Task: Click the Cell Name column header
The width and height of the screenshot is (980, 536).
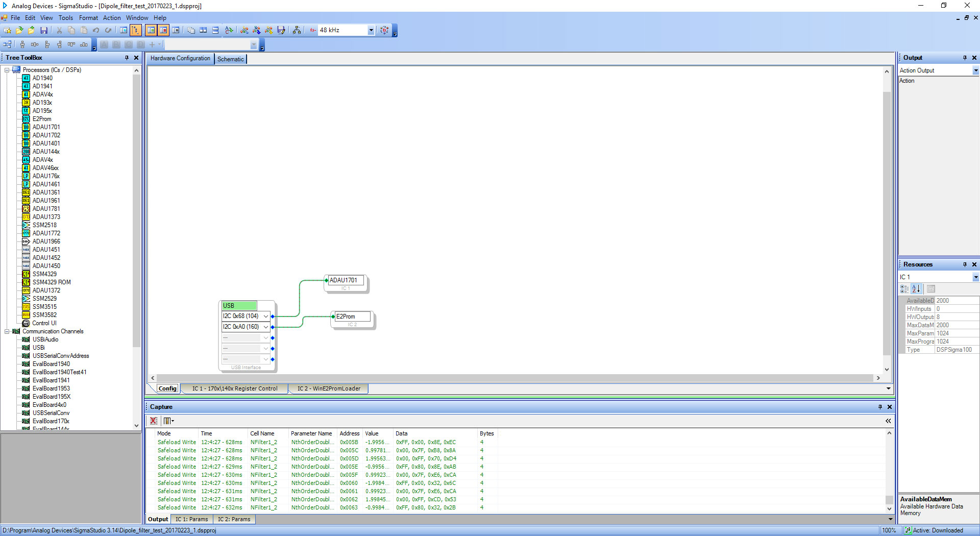Action: coord(262,433)
